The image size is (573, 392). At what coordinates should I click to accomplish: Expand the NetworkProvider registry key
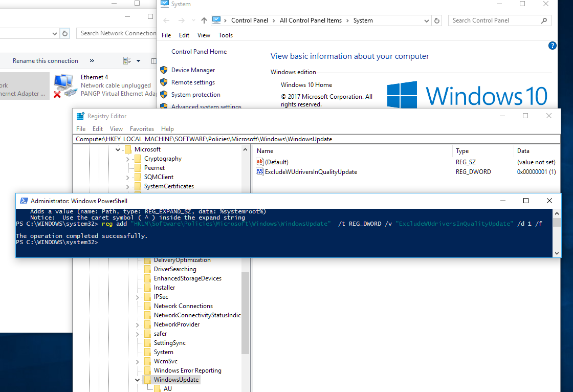tap(138, 325)
